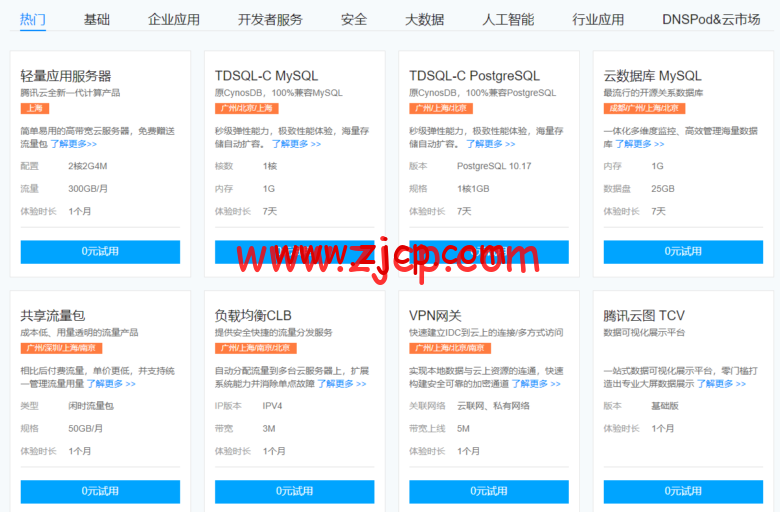Open 了解更多 link for 共享流量包

tap(111, 384)
